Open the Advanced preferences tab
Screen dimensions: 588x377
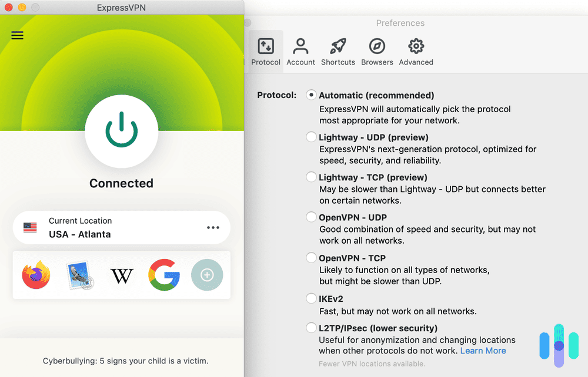[x=416, y=51]
